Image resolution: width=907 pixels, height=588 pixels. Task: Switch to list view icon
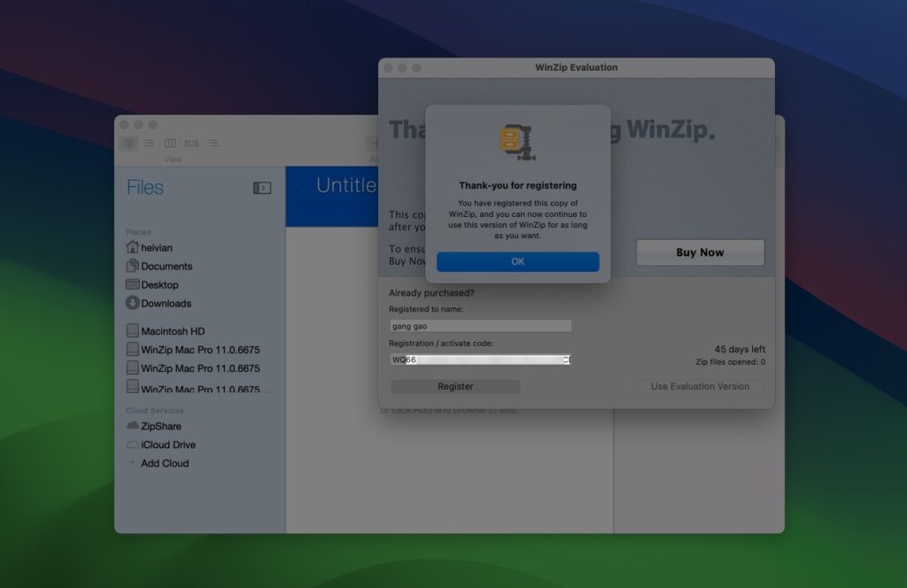[x=148, y=143]
